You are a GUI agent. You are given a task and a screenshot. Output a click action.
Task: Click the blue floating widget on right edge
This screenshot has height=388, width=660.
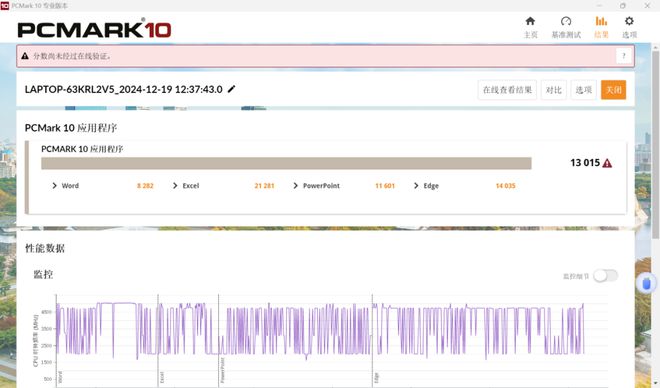coord(647,284)
